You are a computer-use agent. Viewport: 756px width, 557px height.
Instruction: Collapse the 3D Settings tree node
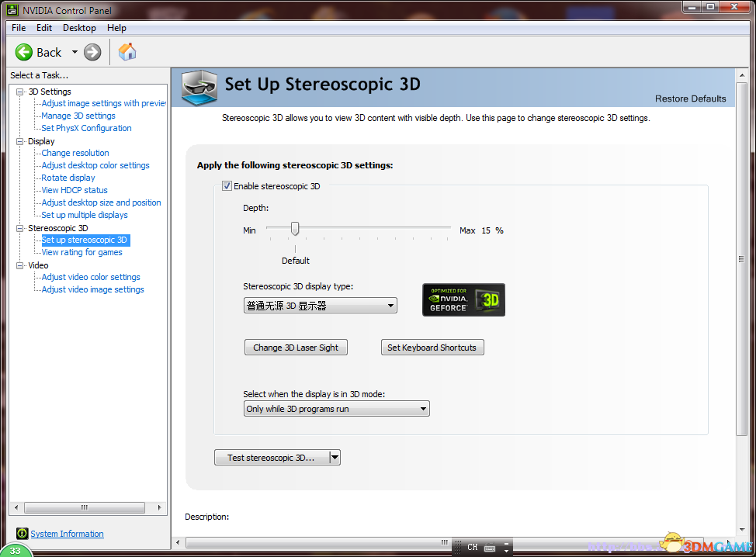pos(19,92)
